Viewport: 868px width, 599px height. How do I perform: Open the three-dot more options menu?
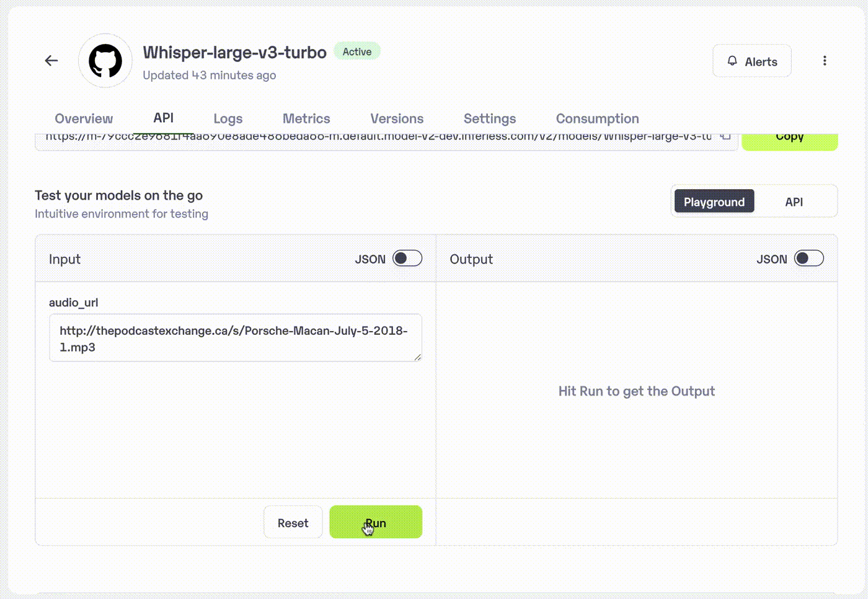tap(825, 61)
